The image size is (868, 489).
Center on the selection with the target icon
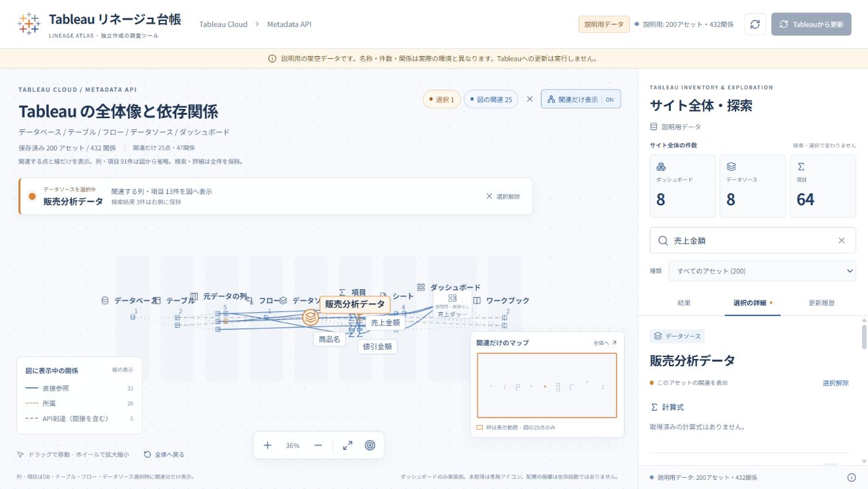point(370,445)
